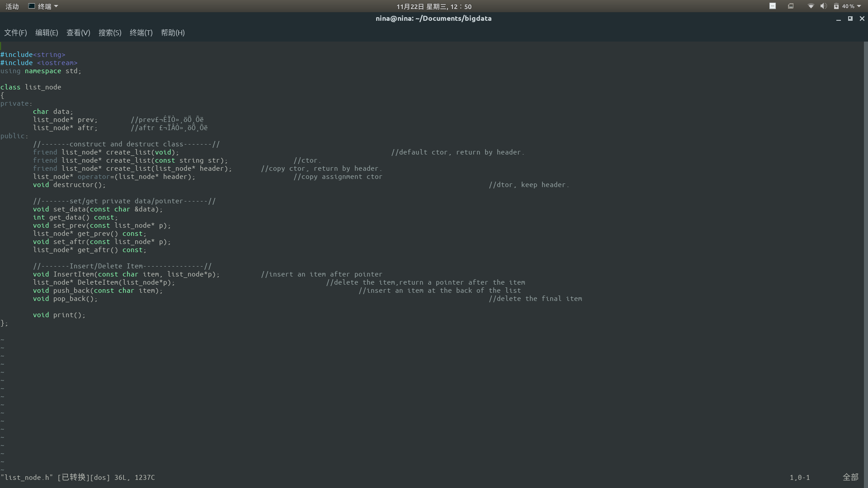Viewport: 868px width, 488px height.
Task: Click 'list_node* DeleteItem' declaration
Action: (x=104, y=282)
